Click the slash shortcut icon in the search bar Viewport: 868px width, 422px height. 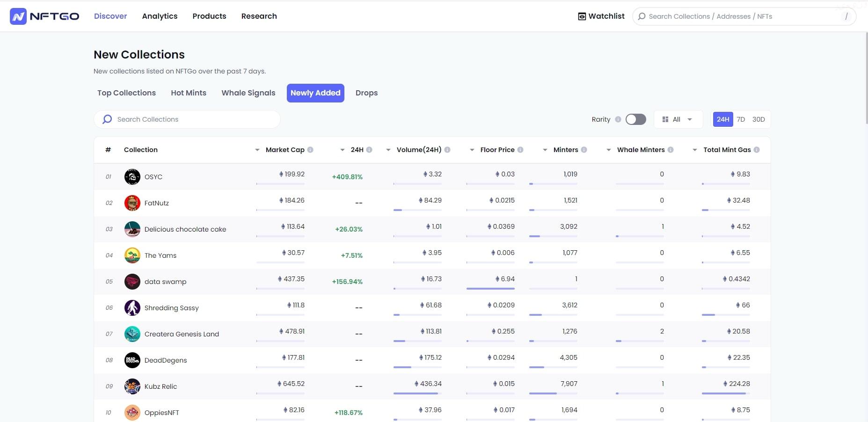tap(846, 16)
